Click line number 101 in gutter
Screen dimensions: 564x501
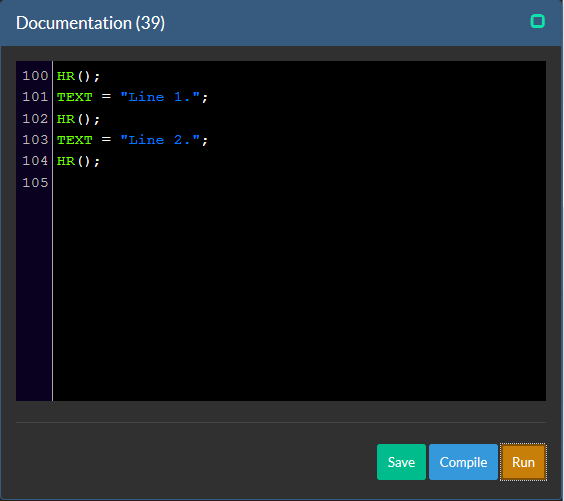point(35,97)
